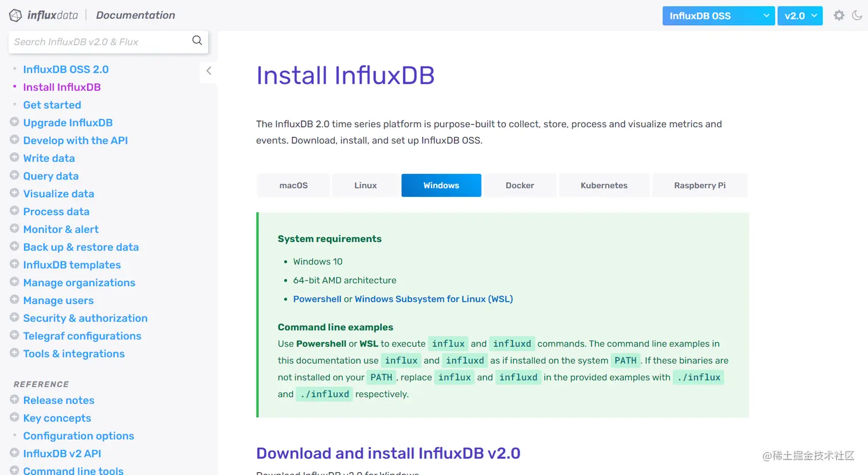Expand Key concepts plus icon

click(14, 417)
